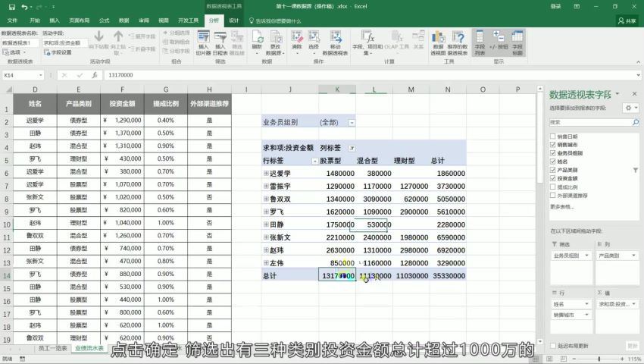
Task: Open the 业务员组别 (全部) filter dropdown
Action: click(352, 123)
